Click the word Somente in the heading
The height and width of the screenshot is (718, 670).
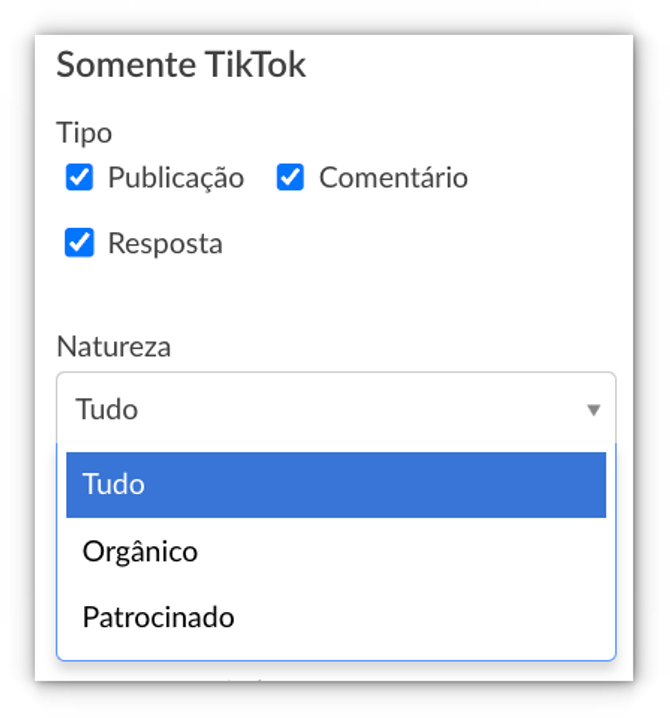126,65
